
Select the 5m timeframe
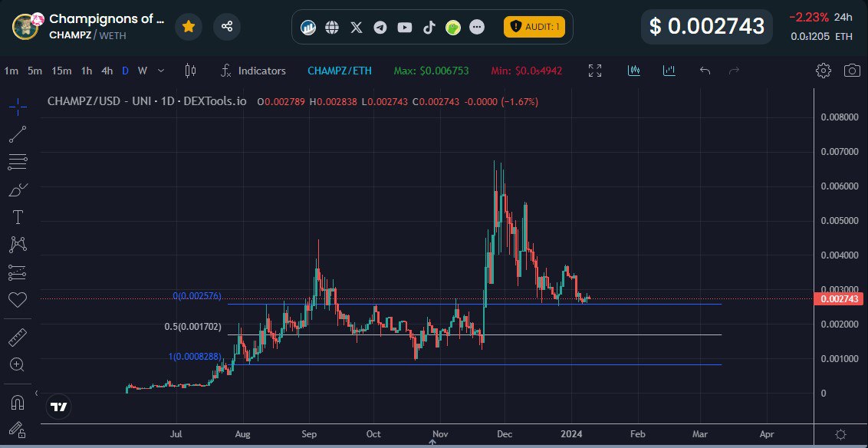(x=35, y=71)
